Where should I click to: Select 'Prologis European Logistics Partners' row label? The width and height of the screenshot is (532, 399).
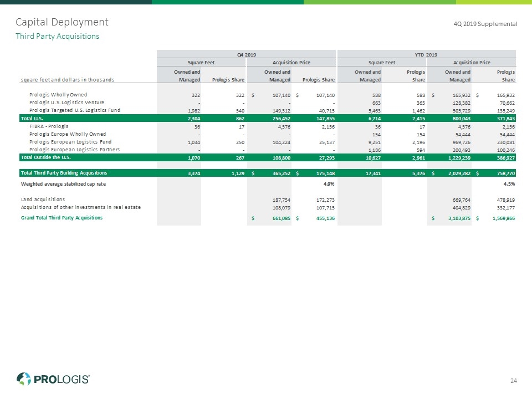click(74, 150)
